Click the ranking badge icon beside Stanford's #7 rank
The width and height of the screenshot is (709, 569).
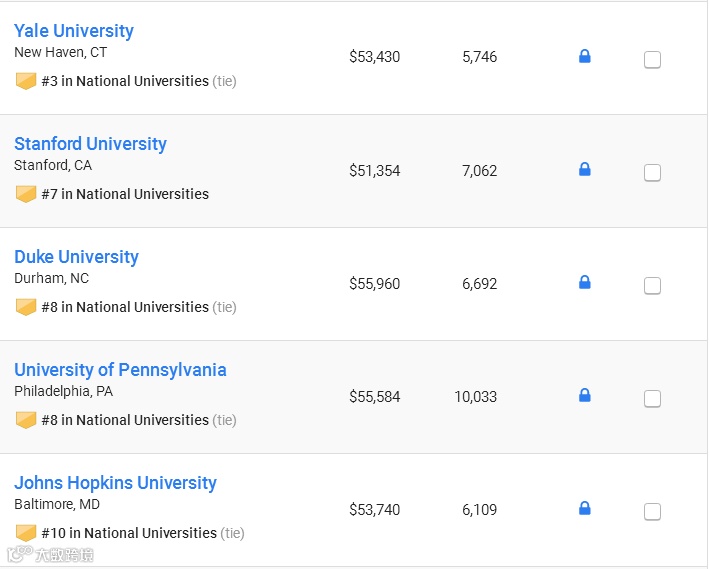pyautogui.click(x=26, y=194)
